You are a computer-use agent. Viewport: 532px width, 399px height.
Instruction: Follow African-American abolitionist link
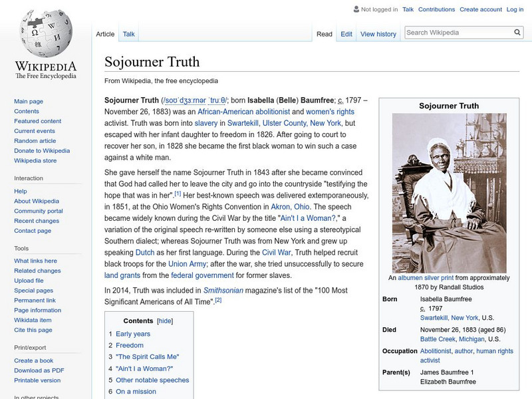pos(243,112)
